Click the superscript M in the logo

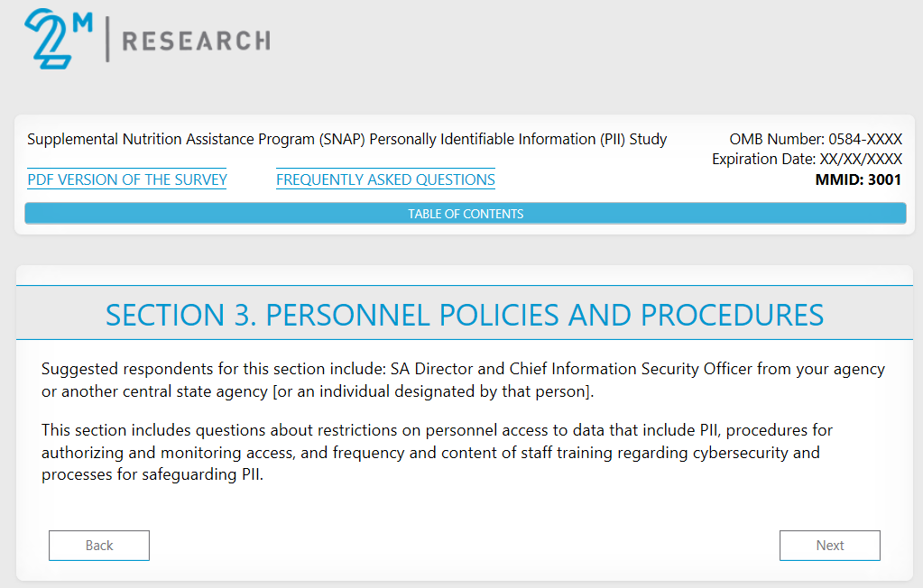[x=81, y=23]
